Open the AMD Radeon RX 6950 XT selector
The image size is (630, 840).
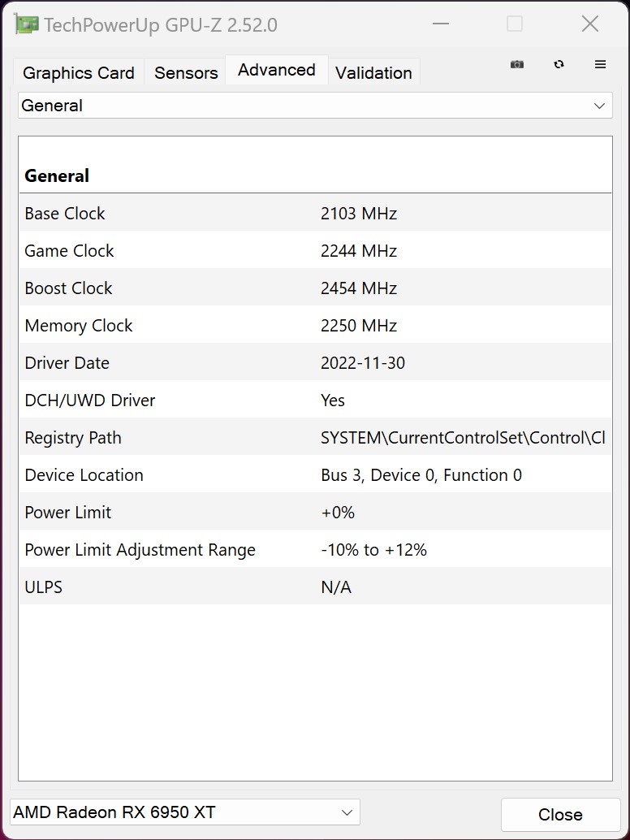click(184, 812)
